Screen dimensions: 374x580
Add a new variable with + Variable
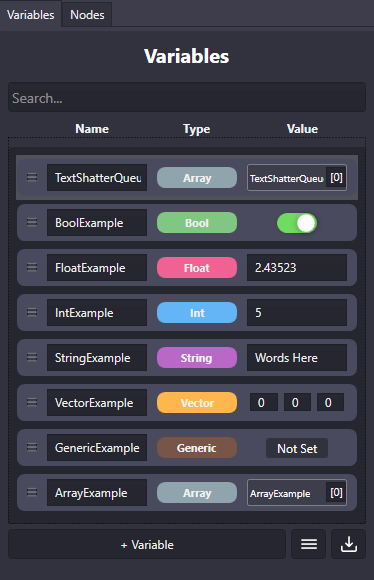[147, 544]
